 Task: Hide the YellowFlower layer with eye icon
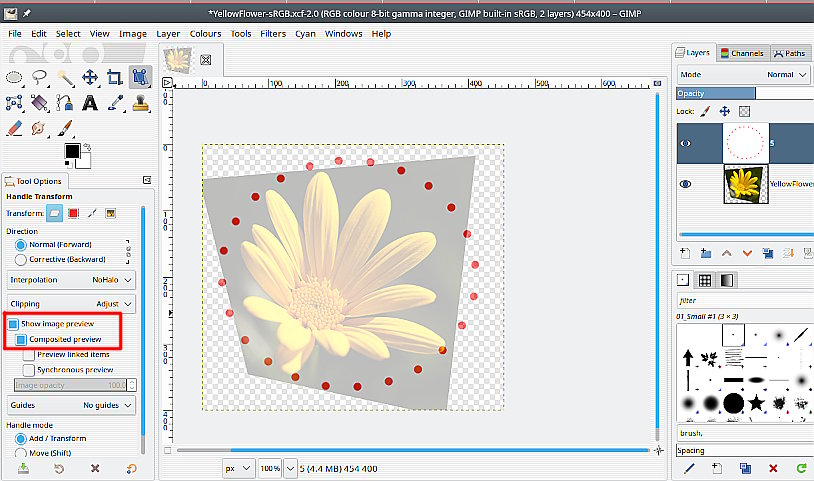pos(686,184)
